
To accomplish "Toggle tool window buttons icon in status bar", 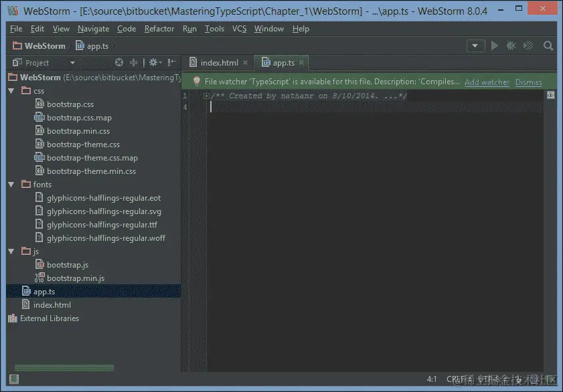I will pyautogui.click(x=14, y=379).
